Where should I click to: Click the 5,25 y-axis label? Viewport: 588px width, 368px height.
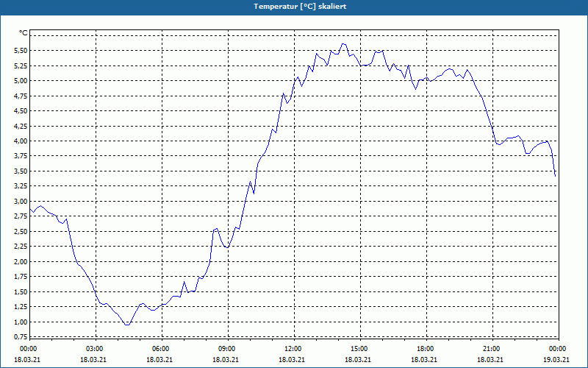point(20,66)
